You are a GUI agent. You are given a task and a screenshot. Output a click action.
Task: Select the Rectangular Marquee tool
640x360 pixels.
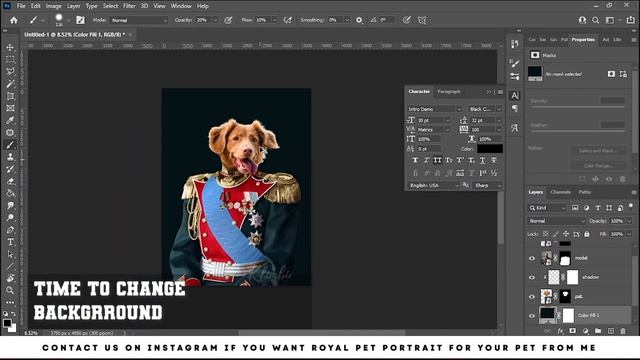click(x=10, y=60)
